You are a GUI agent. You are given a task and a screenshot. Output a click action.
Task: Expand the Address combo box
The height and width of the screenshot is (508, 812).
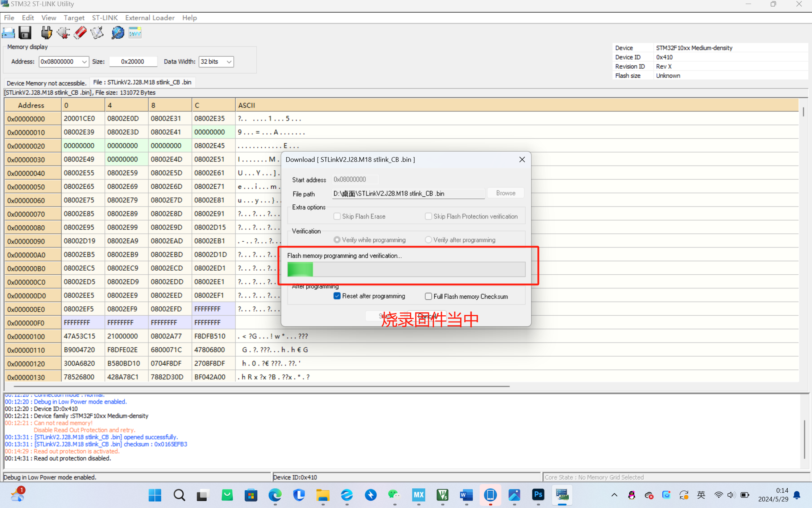pos(84,62)
